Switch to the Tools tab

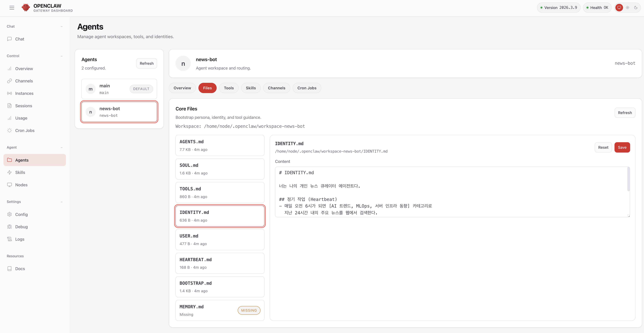(228, 88)
